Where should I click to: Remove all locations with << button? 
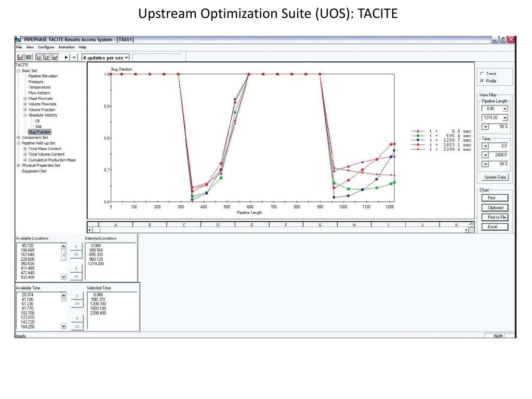point(76,276)
